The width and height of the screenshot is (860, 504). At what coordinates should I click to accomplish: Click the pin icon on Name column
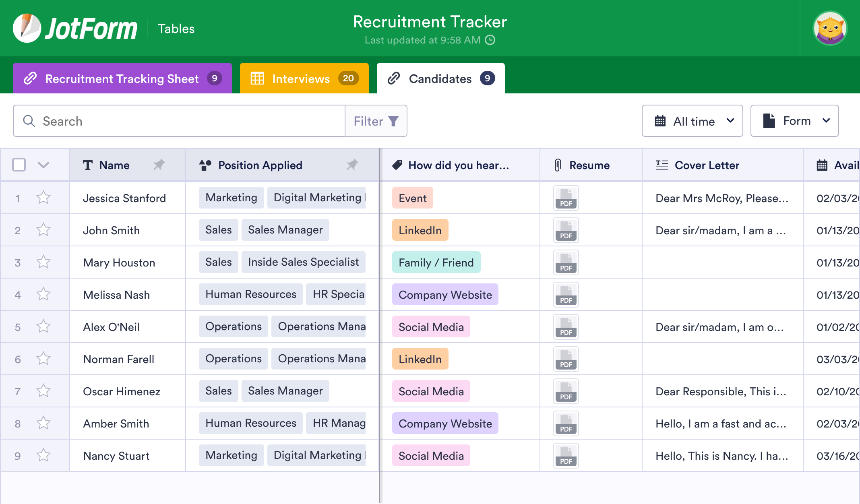pyautogui.click(x=159, y=165)
